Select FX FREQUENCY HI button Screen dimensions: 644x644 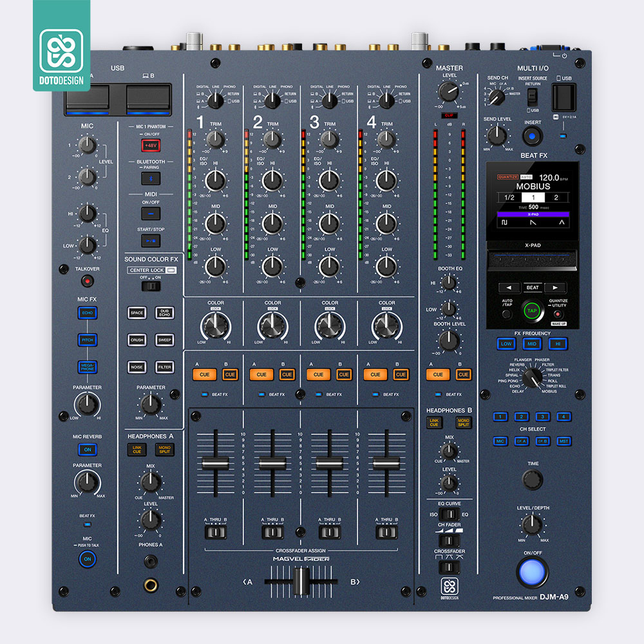click(x=558, y=344)
